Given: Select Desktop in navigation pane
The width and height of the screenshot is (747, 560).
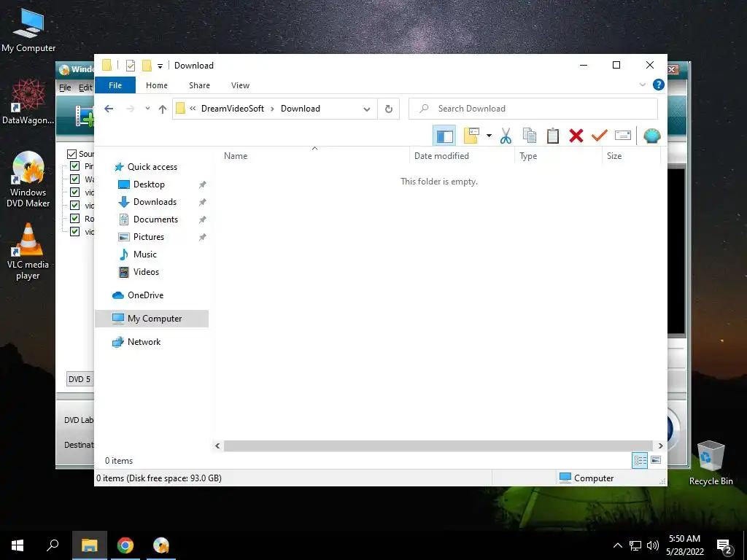Looking at the screenshot, I should tap(149, 184).
